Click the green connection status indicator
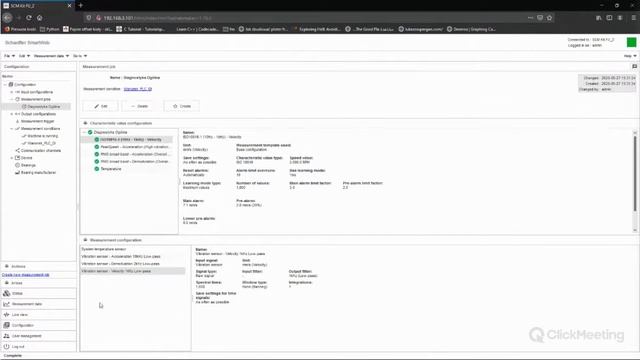640x360 pixels. point(631,42)
